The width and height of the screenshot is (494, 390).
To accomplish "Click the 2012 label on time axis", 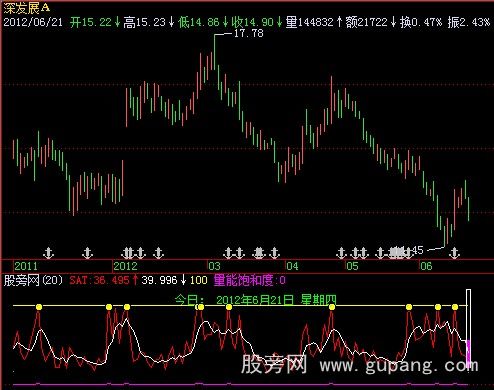I will (x=125, y=266).
